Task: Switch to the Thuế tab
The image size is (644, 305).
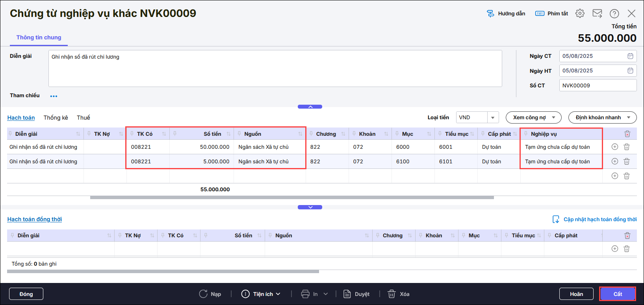Action: pyautogui.click(x=83, y=118)
